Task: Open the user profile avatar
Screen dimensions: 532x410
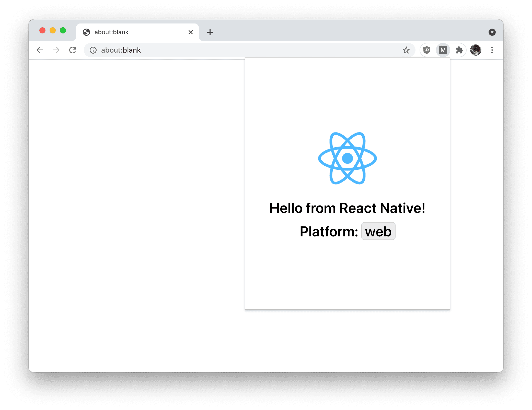Action: (476, 50)
